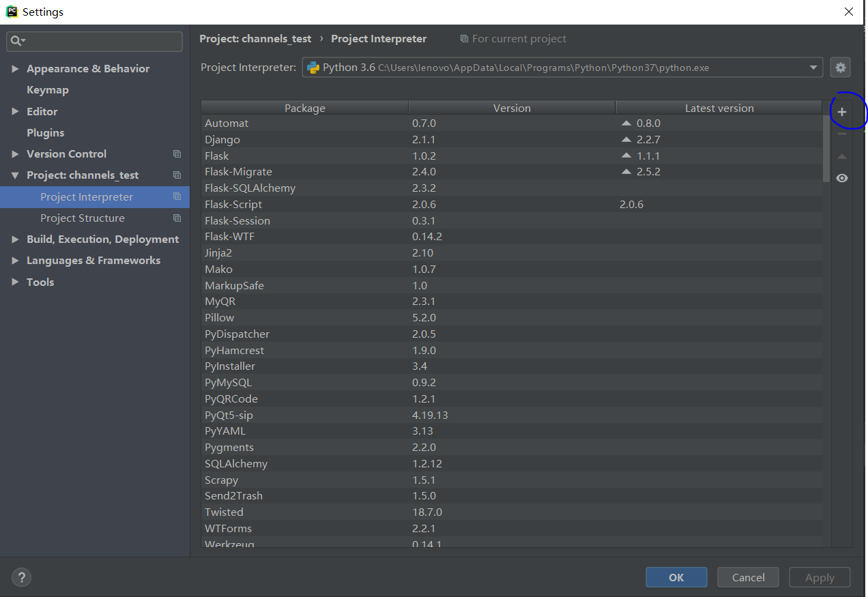Image resolution: width=868 pixels, height=597 pixels.
Task: Select the PyQRCode package row
Action: click(x=512, y=399)
